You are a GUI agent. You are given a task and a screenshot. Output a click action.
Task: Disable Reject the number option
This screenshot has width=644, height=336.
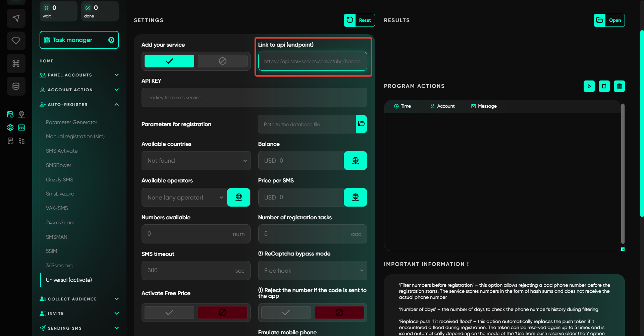tap(339, 313)
